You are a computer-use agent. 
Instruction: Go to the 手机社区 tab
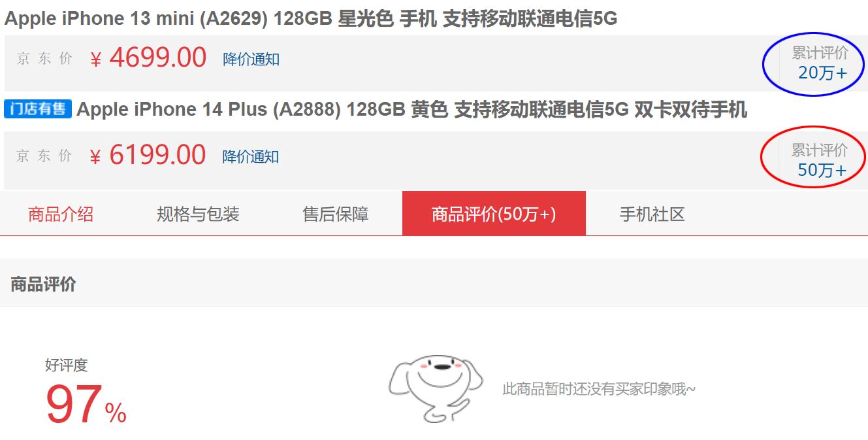pyautogui.click(x=652, y=214)
